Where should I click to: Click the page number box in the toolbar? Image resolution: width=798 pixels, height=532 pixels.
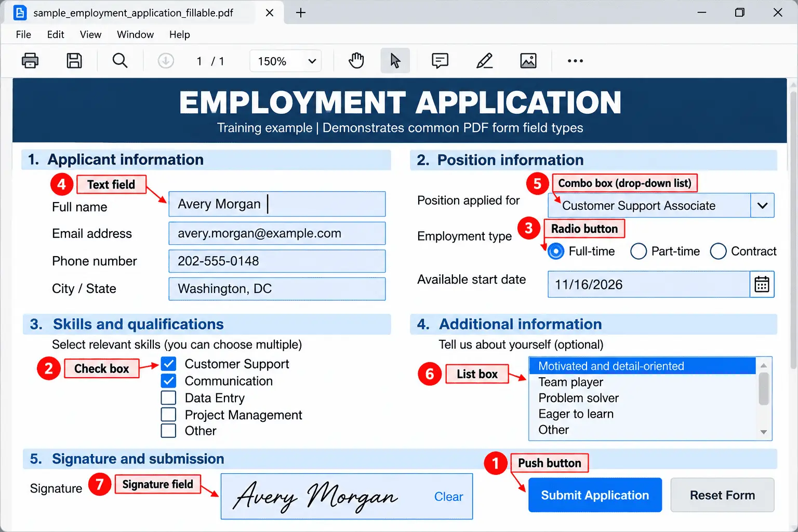(199, 61)
